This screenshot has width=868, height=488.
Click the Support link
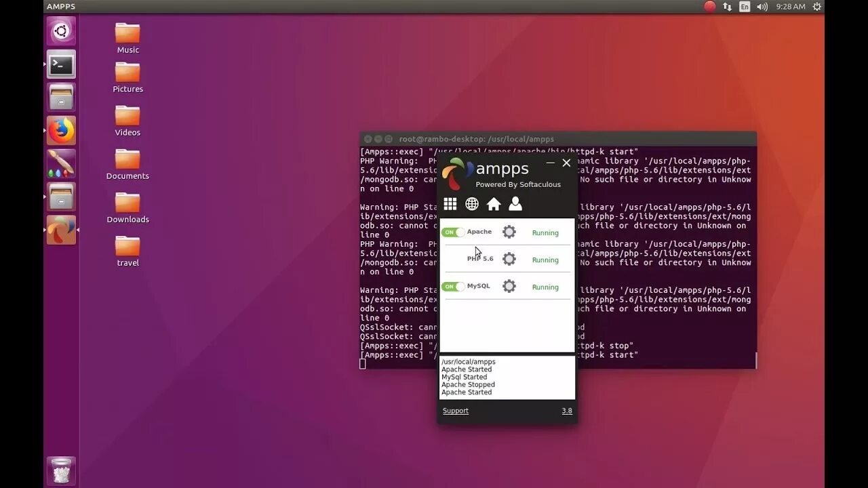(x=456, y=411)
